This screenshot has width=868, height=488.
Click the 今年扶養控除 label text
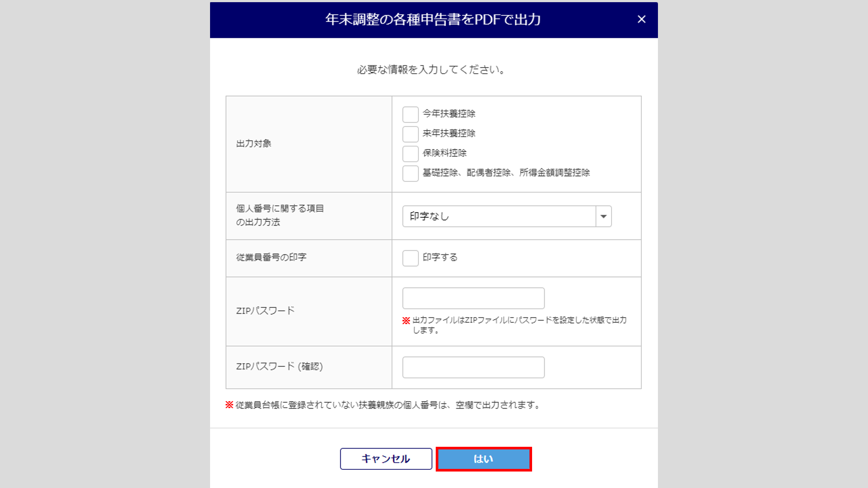[x=449, y=114]
